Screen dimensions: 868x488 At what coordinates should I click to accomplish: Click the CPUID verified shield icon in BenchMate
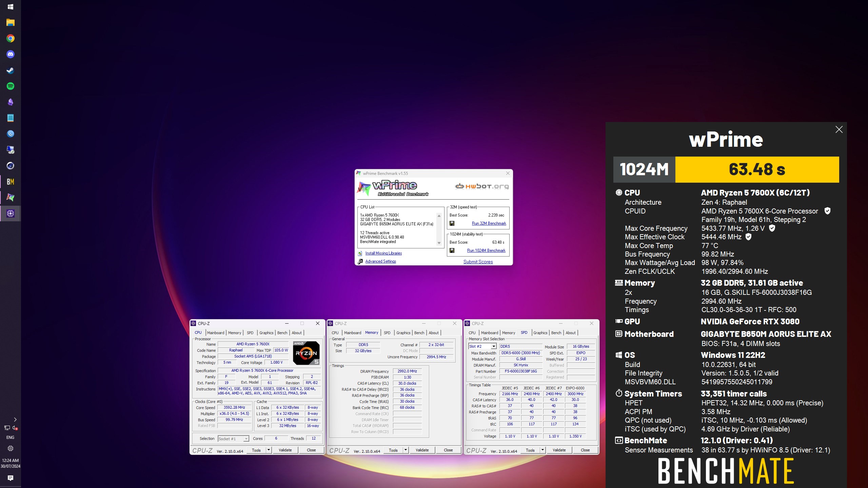click(827, 211)
